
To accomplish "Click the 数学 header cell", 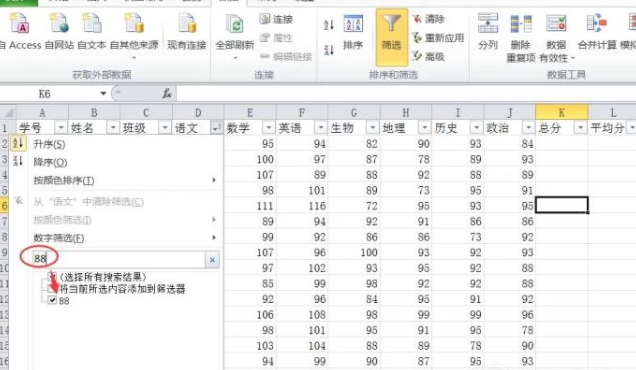I will [x=244, y=128].
